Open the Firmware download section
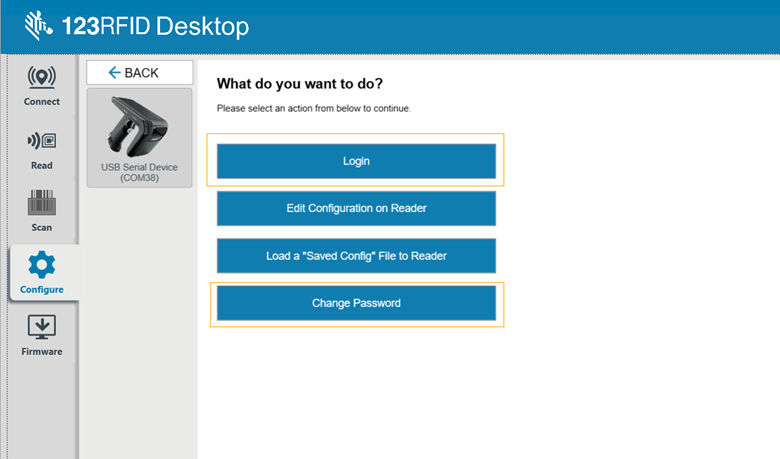This screenshot has height=459, width=780. click(42, 336)
